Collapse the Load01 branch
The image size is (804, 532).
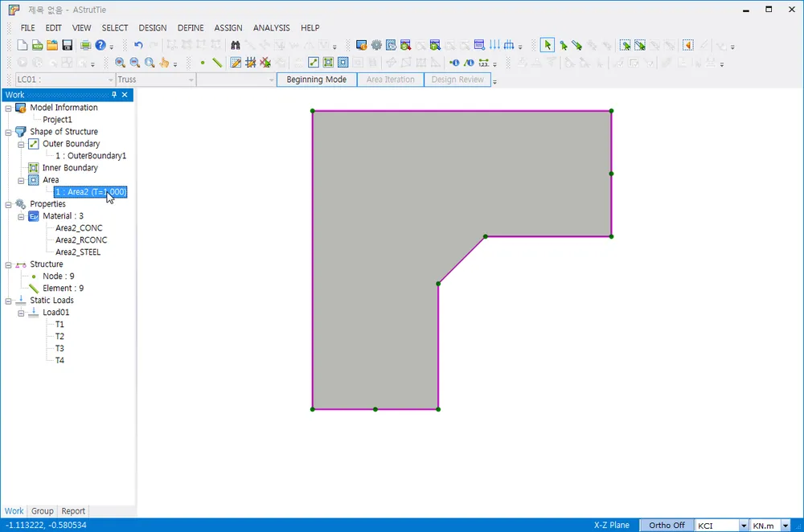[21, 313]
